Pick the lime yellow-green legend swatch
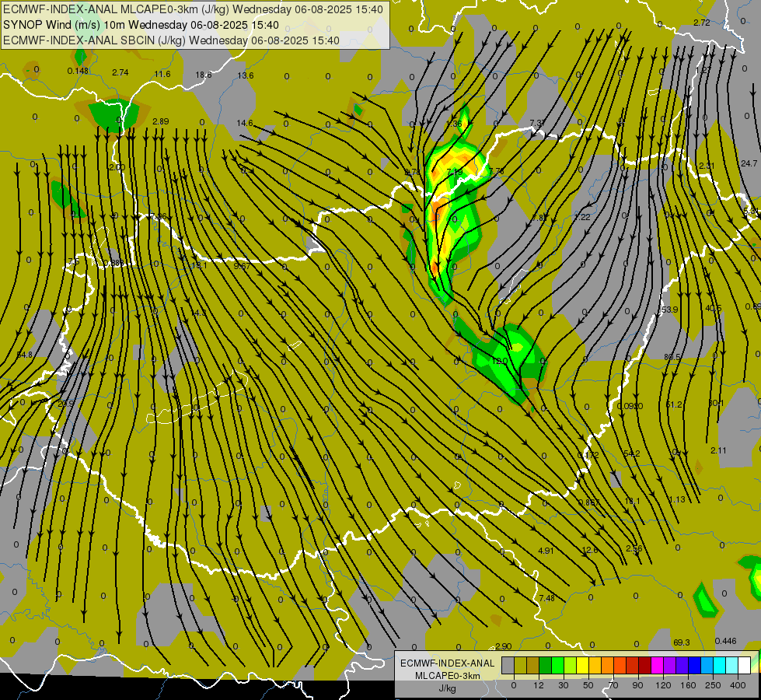Image resolution: width=761 pixels, height=700 pixels. coord(570,666)
